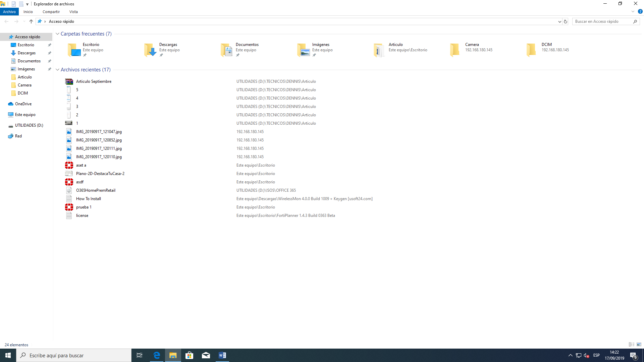Click Este equipo in navigation pane

[x=25, y=115]
